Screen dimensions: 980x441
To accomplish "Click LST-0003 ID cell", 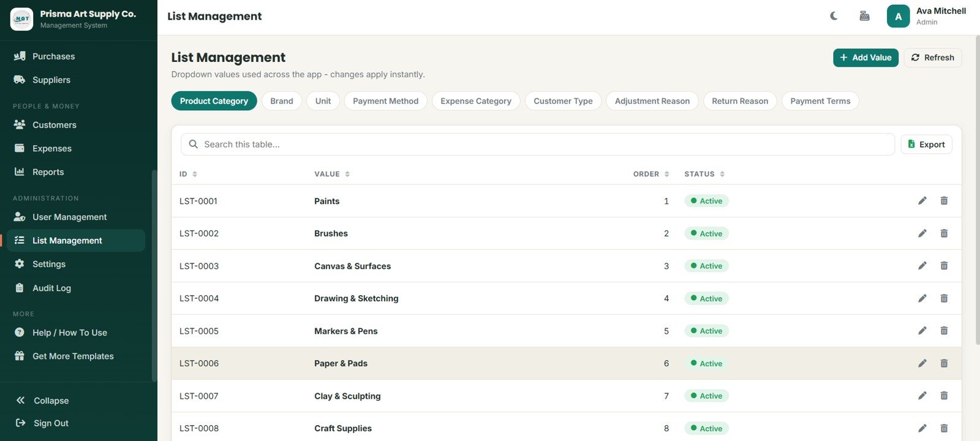I will coord(199,266).
